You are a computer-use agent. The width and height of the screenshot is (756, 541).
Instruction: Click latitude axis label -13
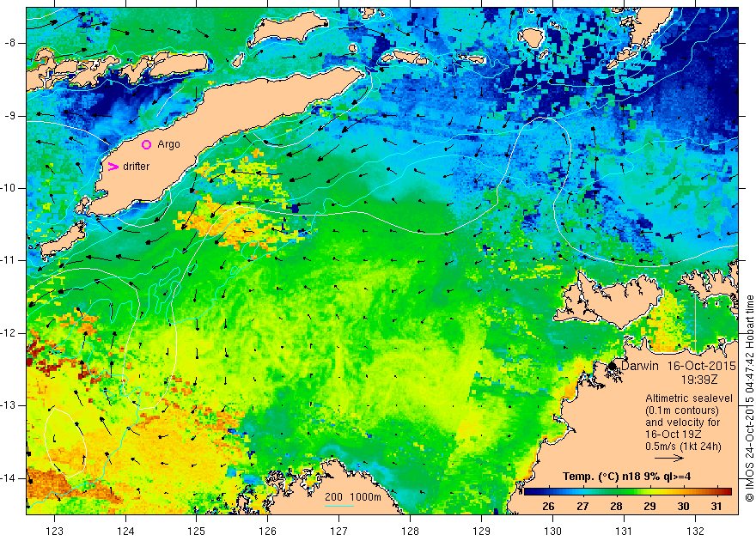tap(8, 405)
